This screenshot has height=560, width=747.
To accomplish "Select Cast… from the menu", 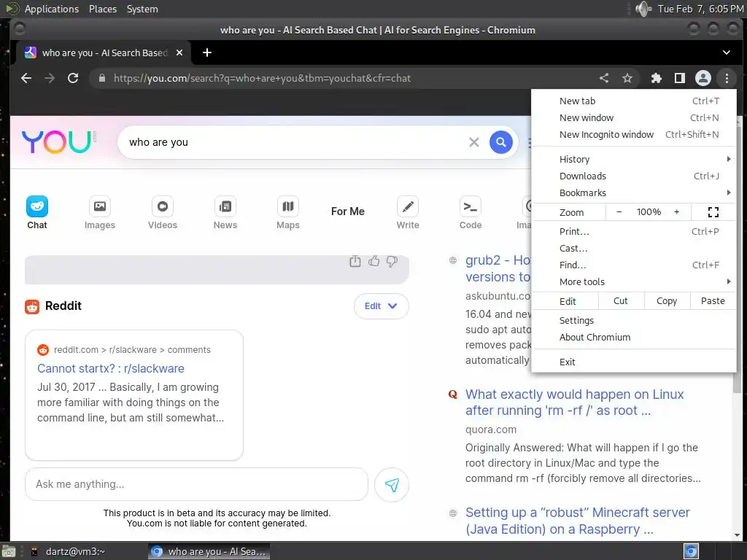I will pos(634,248).
